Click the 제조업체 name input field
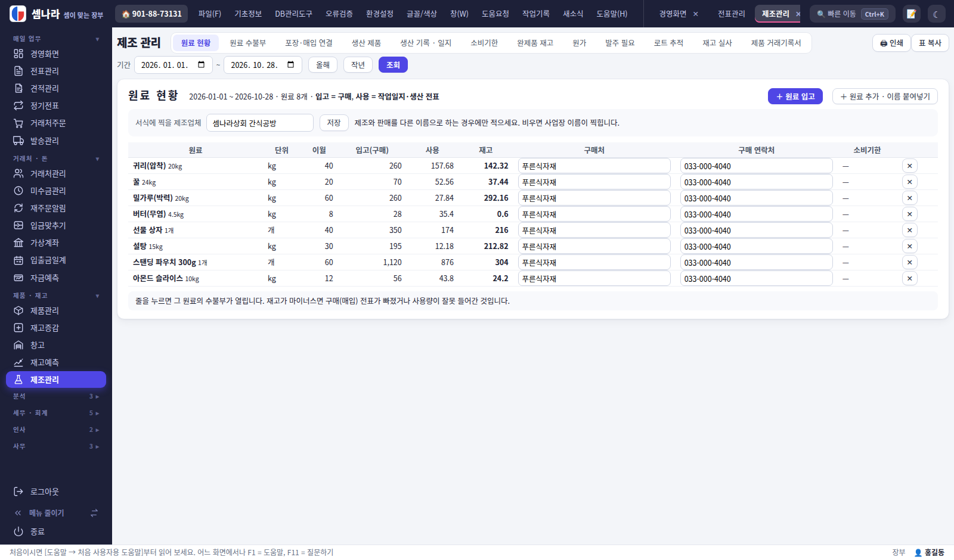This screenshot has width=954, height=560. (260, 123)
